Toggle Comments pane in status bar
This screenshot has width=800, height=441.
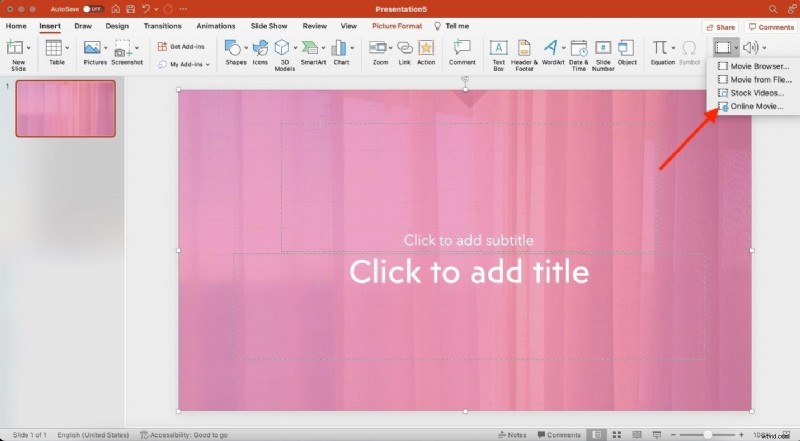[x=559, y=435]
